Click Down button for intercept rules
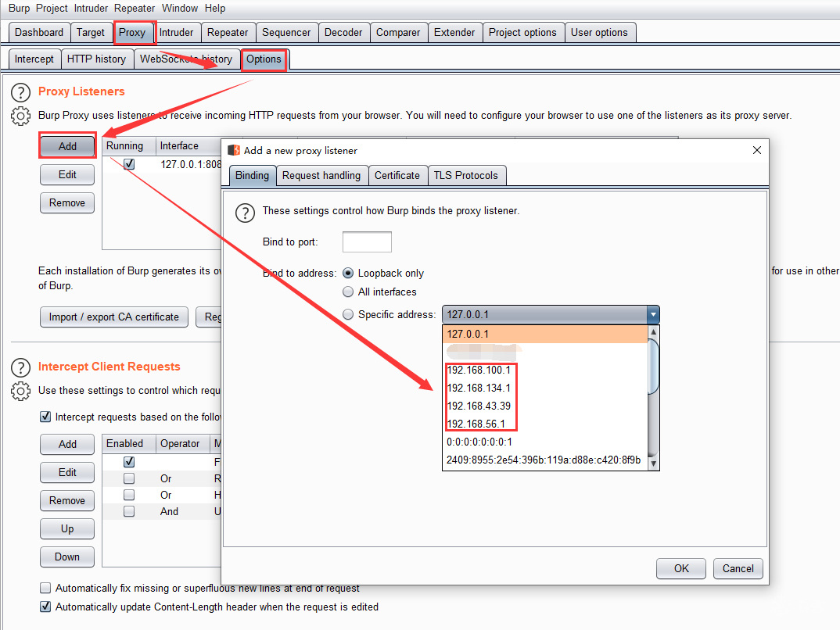Screen dimensions: 840x630 67,557
